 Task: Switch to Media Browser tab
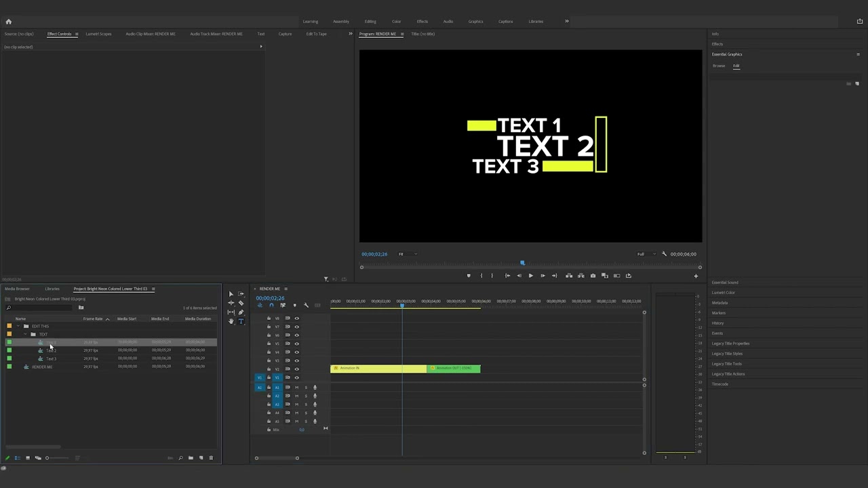click(x=17, y=289)
